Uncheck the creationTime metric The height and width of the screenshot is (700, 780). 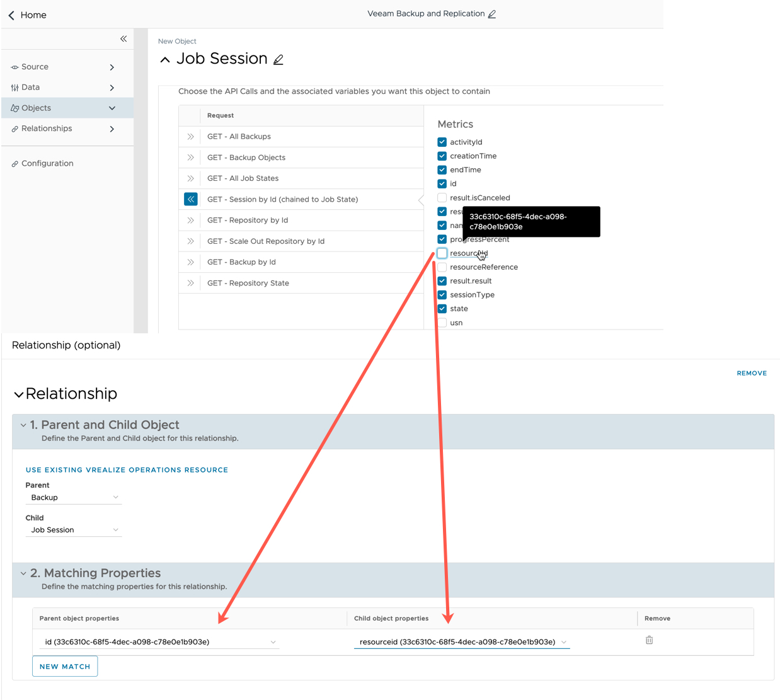tap(442, 156)
